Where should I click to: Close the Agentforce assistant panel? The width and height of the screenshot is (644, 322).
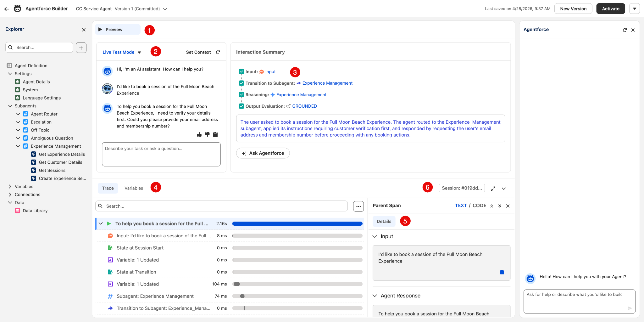click(633, 30)
